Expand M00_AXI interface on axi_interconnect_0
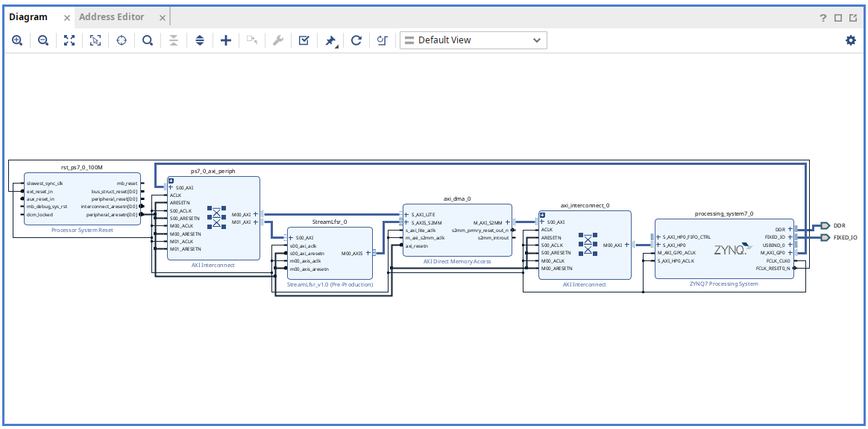Screen dimensions: 868x429 click(626, 245)
